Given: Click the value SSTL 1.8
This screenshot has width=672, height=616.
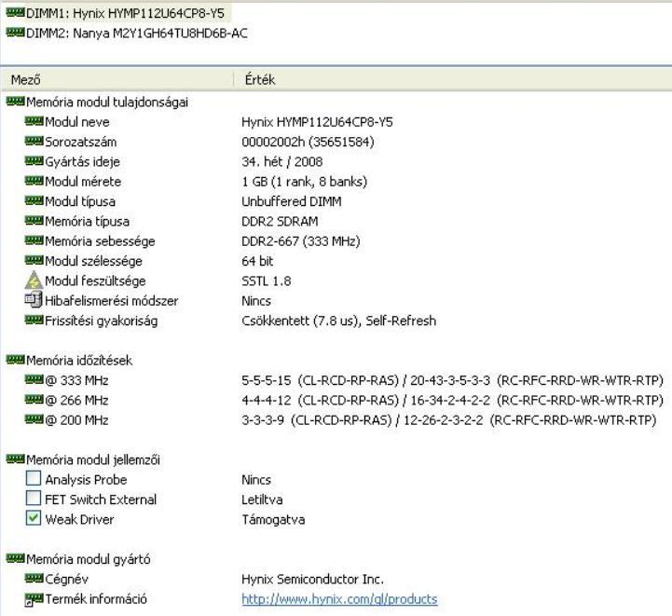Looking at the screenshot, I should point(267,281).
